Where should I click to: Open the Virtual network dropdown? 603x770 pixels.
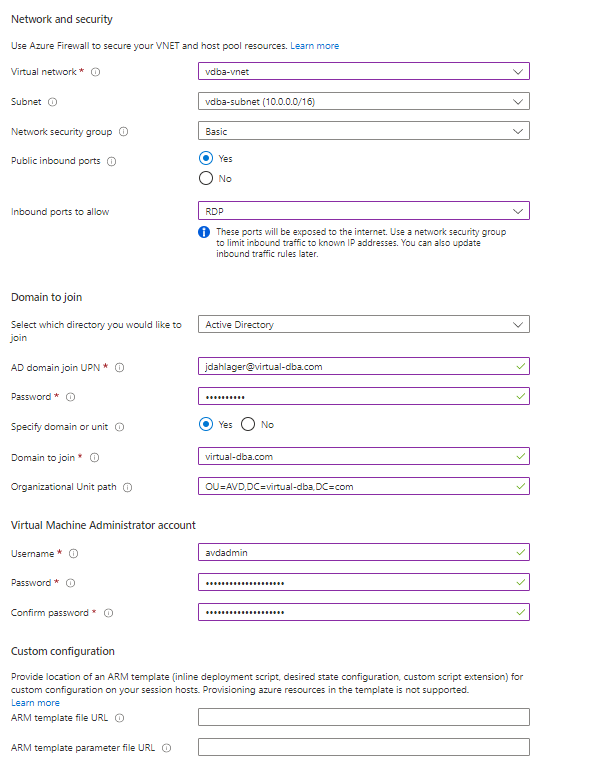tap(363, 71)
